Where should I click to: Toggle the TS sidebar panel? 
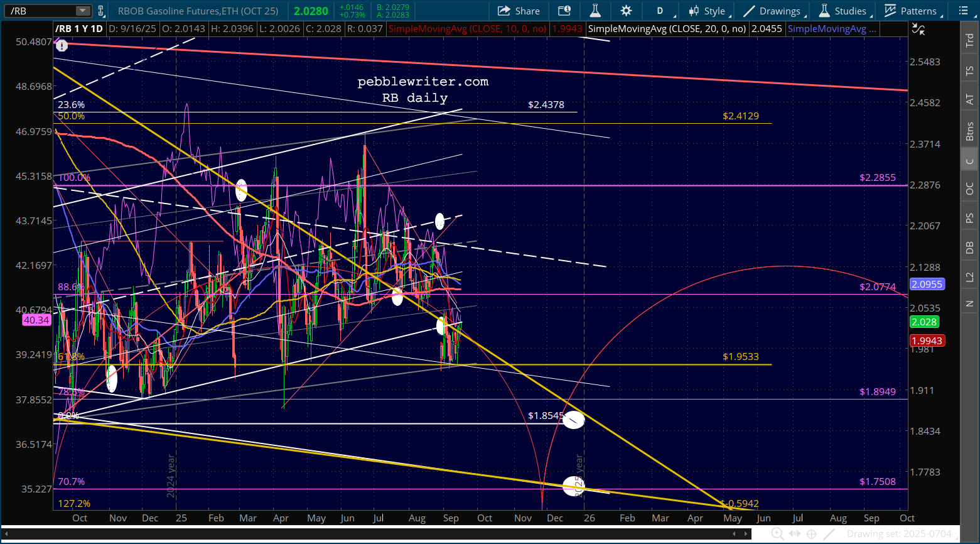pyautogui.click(x=970, y=71)
